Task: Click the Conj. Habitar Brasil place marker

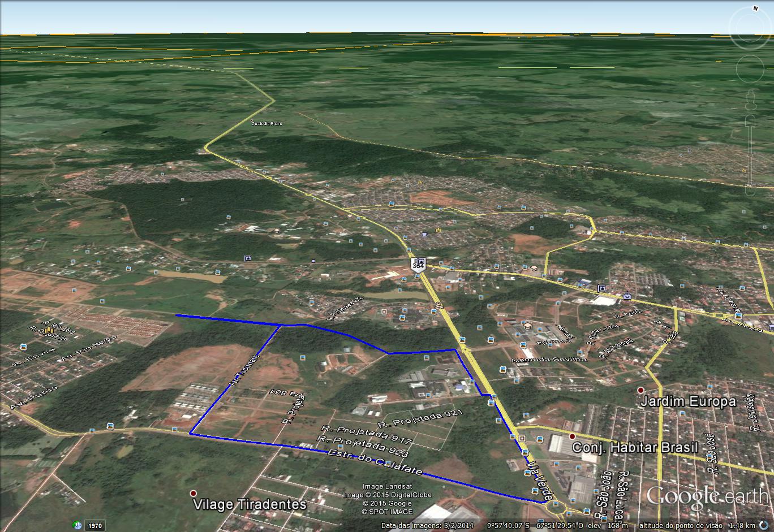Action: tap(573, 436)
